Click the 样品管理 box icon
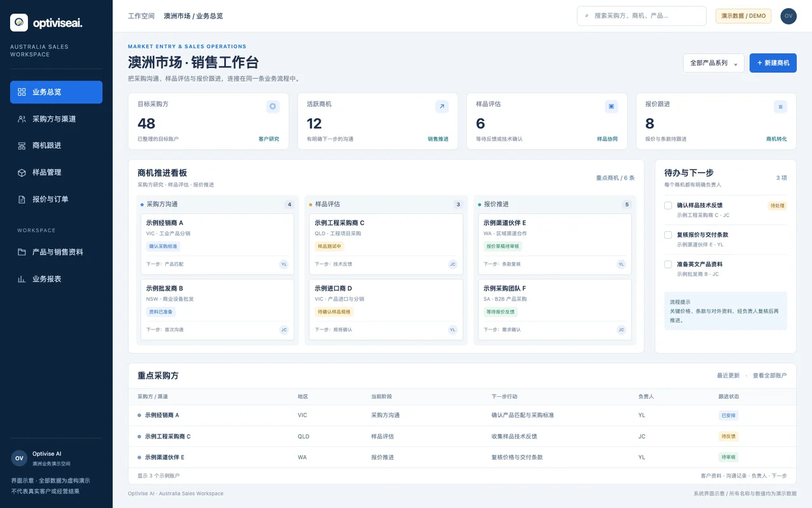The width and height of the screenshot is (812, 508). 22,172
